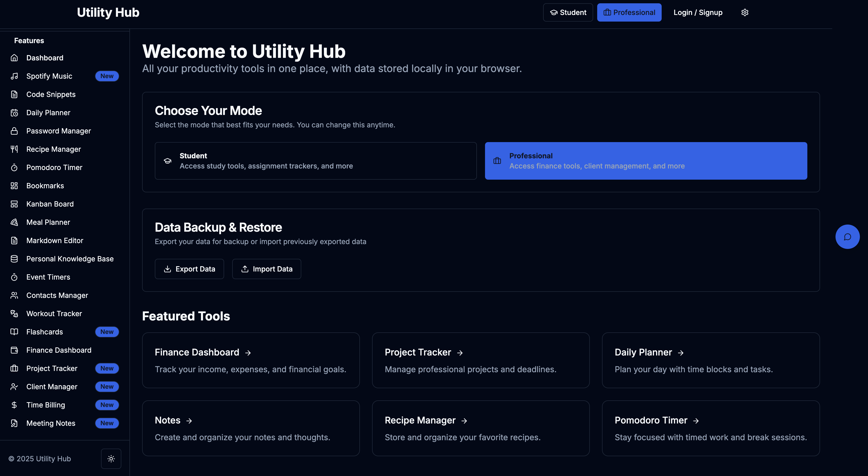Click the settings gear icon in header

pos(745,12)
